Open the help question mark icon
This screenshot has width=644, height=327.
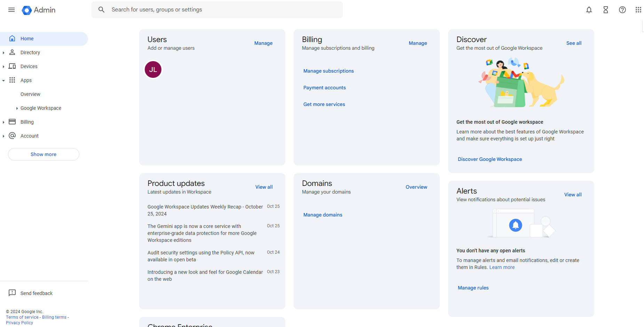622,10
